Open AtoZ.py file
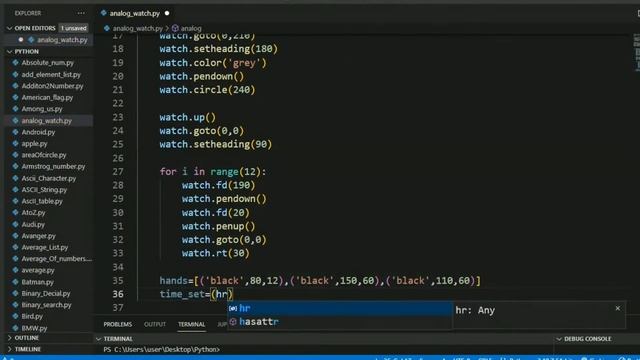Image resolution: width=640 pixels, height=360 pixels. pos(33,213)
